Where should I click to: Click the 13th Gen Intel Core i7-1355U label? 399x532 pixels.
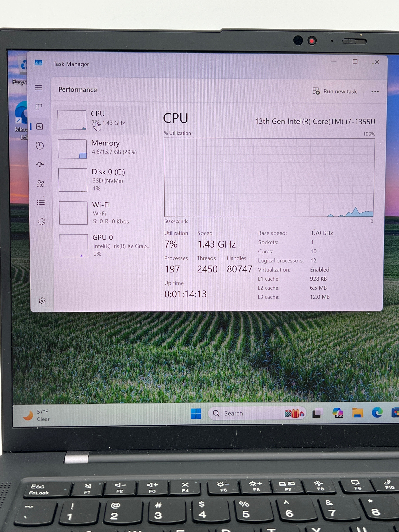point(315,122)
